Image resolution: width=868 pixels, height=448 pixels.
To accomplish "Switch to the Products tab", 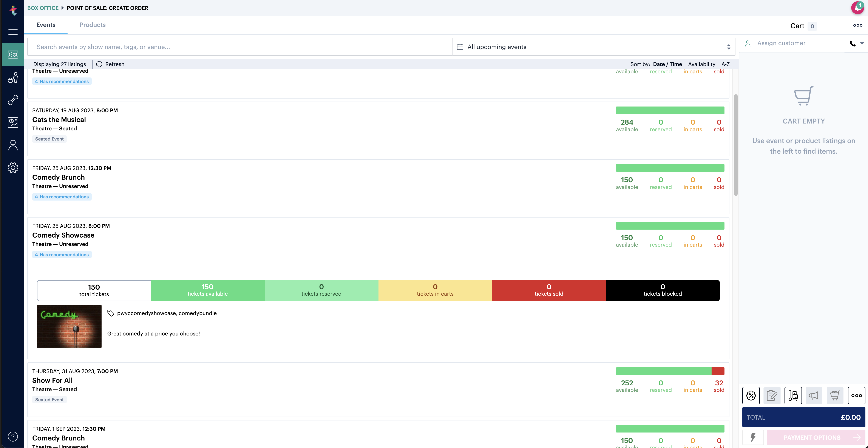I will [x=93, y=25].
